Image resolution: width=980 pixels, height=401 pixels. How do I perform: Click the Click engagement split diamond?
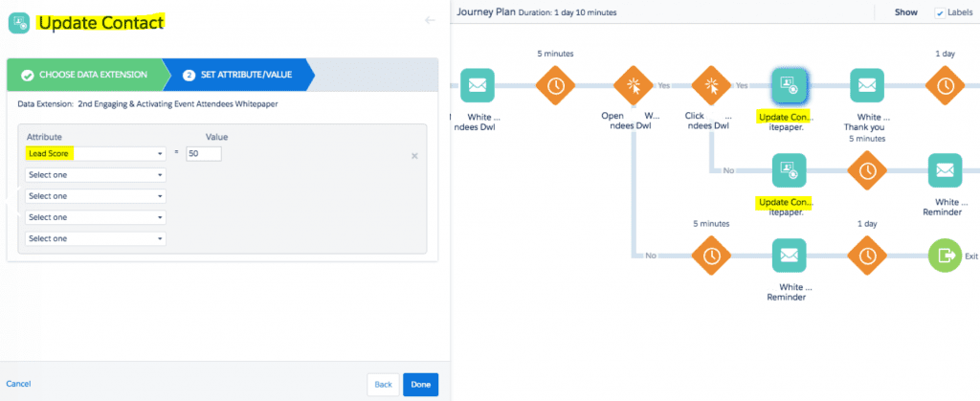(711, 86)
